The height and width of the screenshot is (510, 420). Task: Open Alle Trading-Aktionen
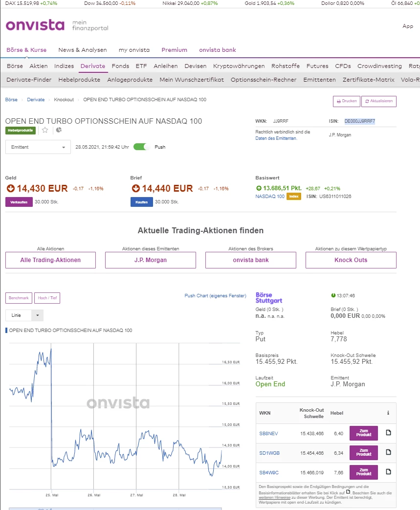pyautogui.click(x=50, y=260)
